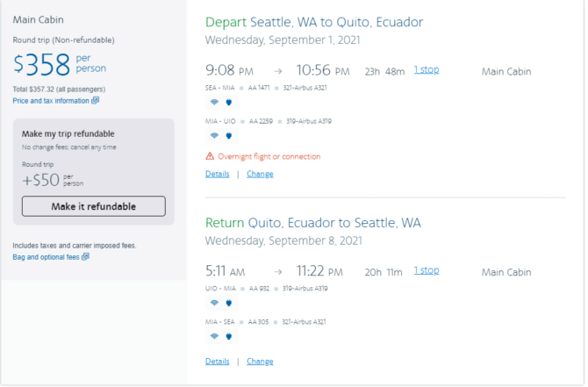Click Wi-Fi icon under UIO - MIA flight
Viewport: 588px width, 387px height.
(x=214, y=303)
